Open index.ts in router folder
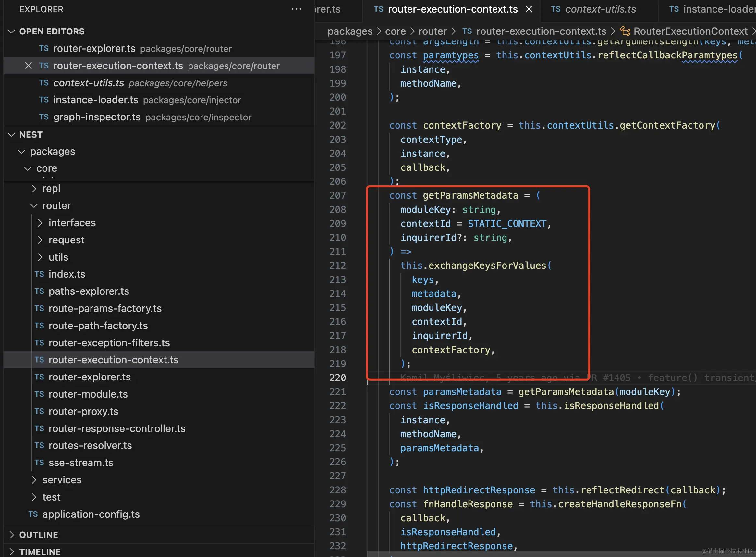This screenshot has height=557, width=756. pos(159,274)
